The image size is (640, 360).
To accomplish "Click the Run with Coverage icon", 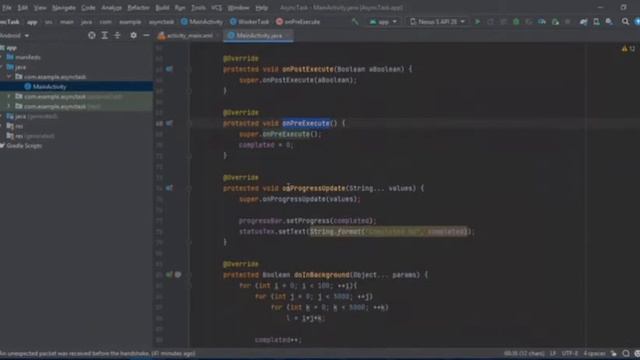I will 529,22.
